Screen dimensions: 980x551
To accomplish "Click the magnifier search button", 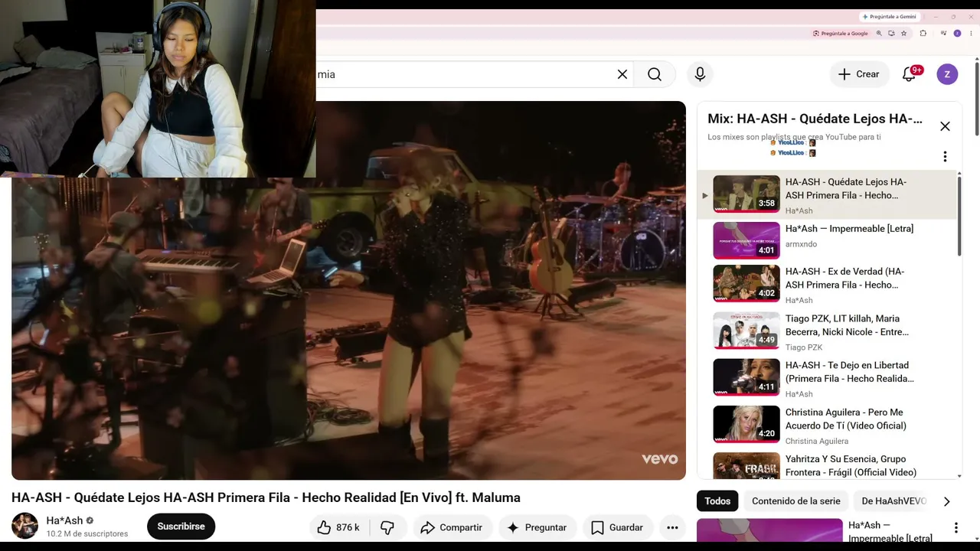I will click(x=655, y=74).
